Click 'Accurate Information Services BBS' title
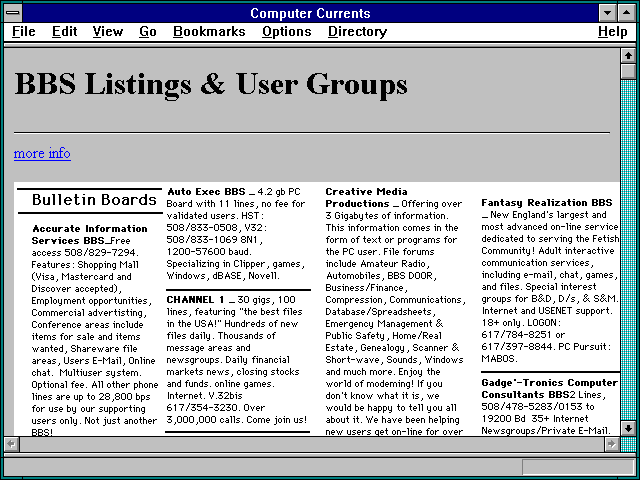The image size is (640, 480). click(89, 234)
